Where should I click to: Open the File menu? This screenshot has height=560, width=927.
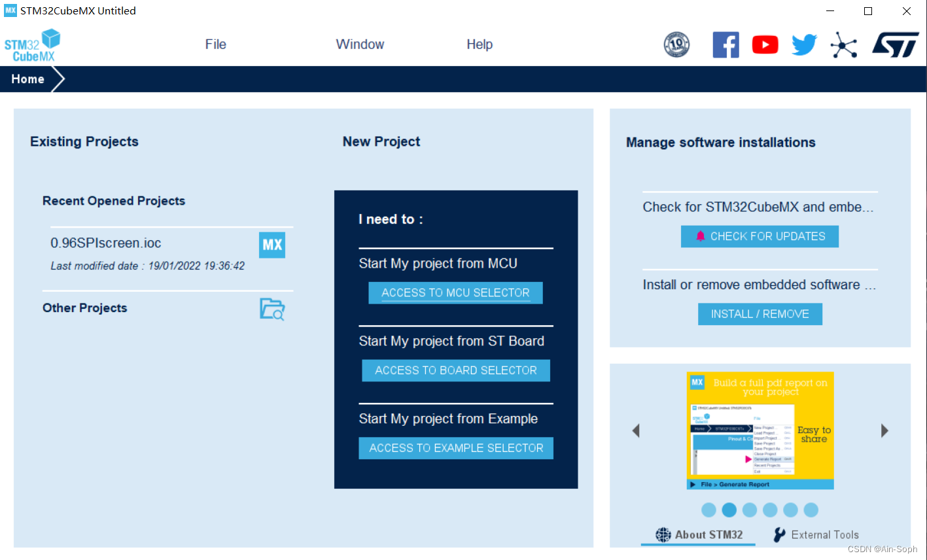215,44
